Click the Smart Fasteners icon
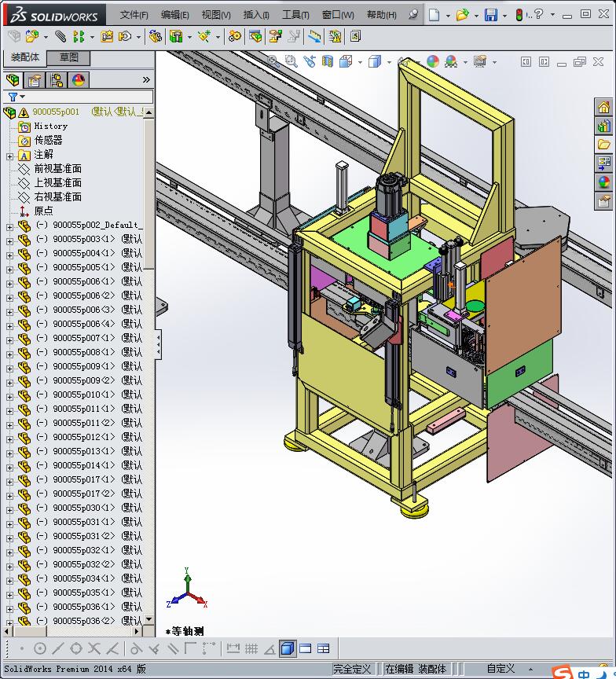The width and height of the screenshot is (616, 679). (x=107, y=37)
